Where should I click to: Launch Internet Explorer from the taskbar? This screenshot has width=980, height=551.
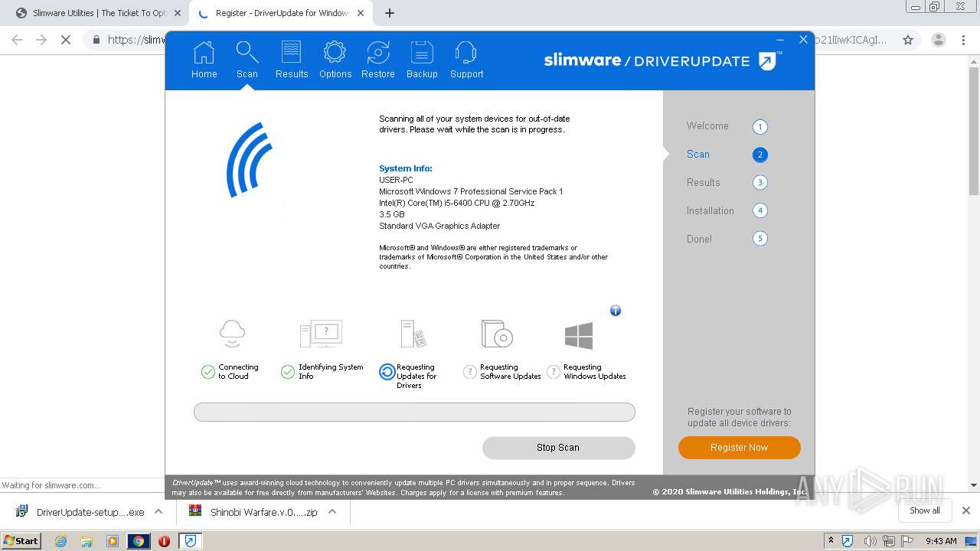click(60, 541)
